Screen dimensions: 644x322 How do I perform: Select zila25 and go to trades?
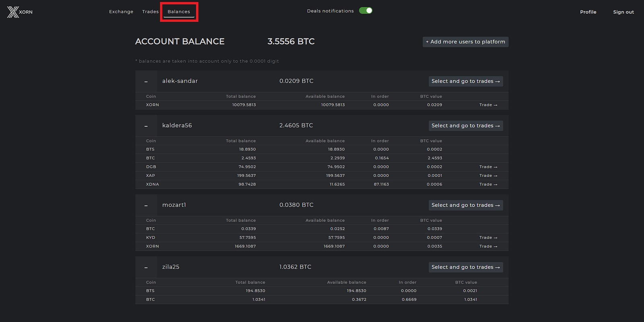466,267
